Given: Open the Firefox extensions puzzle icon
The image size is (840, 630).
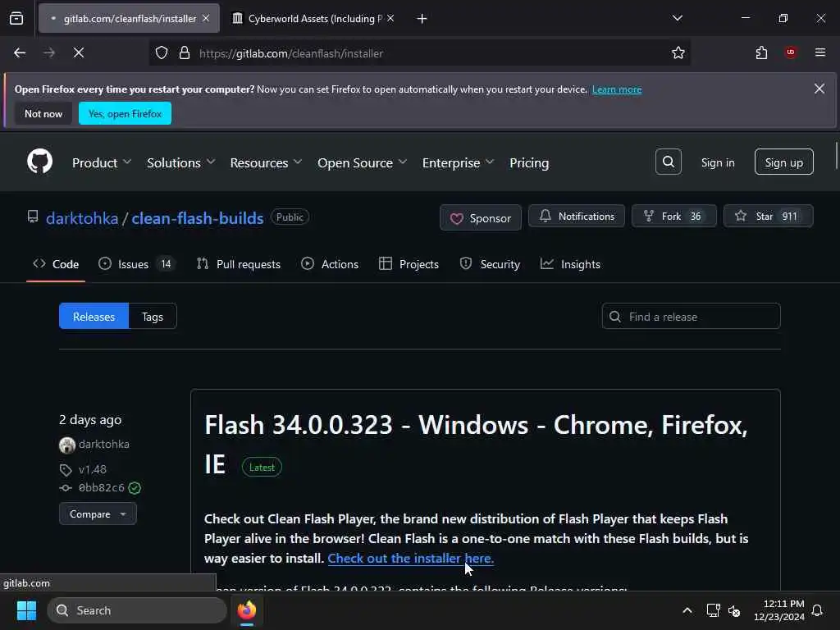Looking at the screenshot, I should 761,52.
